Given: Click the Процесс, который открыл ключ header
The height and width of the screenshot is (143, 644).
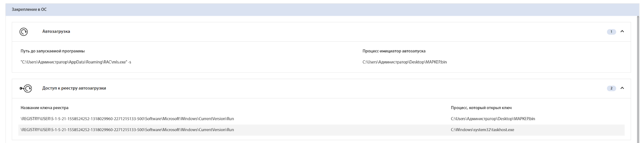Looking at the screenshot, I should pyautogui.click(x=481, y=108).
